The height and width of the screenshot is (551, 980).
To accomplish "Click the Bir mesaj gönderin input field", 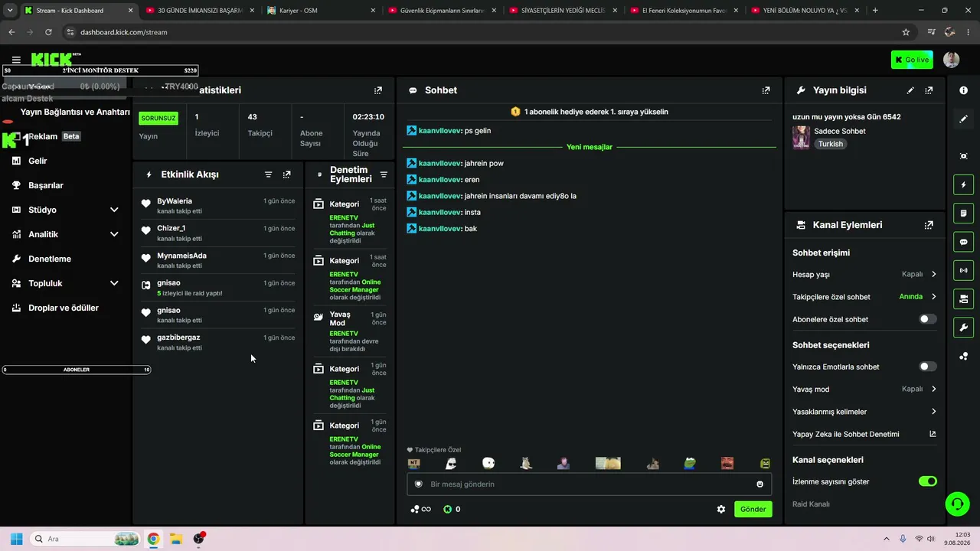I will point(590,484).
